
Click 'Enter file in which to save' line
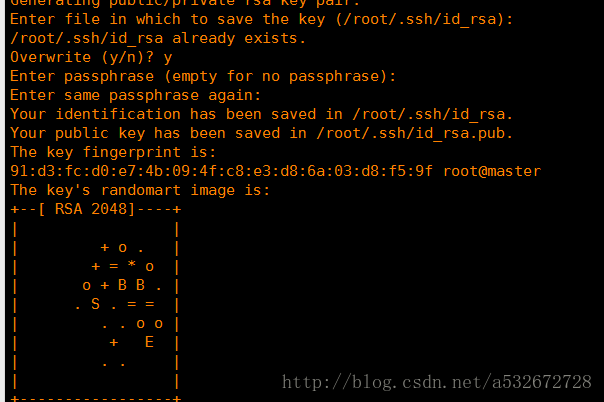(262, 19)
